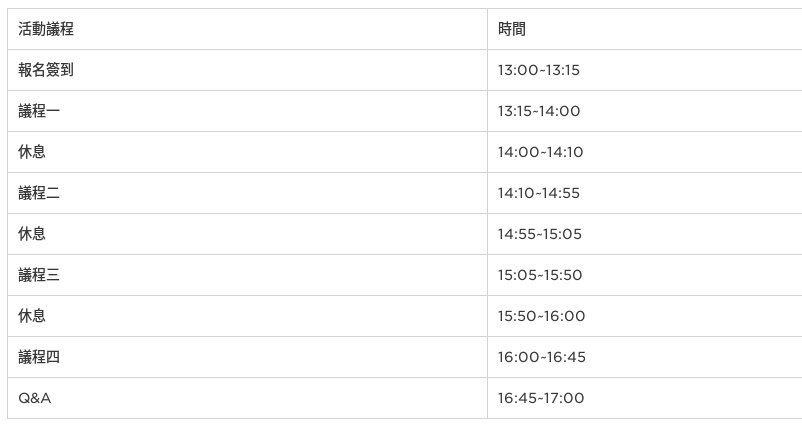
Task: Click the 13:00~13:15 time cell
Action: click(645, 70)
